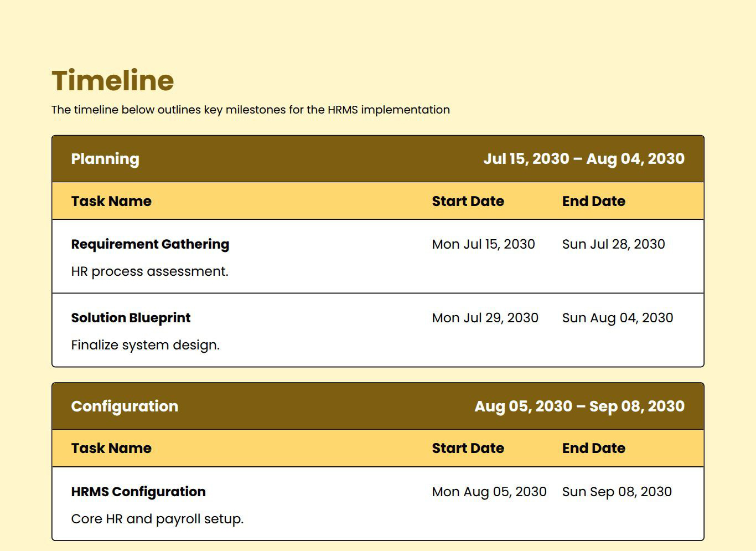Click the Sun Sep 08, 2030 end date
The width and height of the screenshot is (756, 551).
pos(617,492)
